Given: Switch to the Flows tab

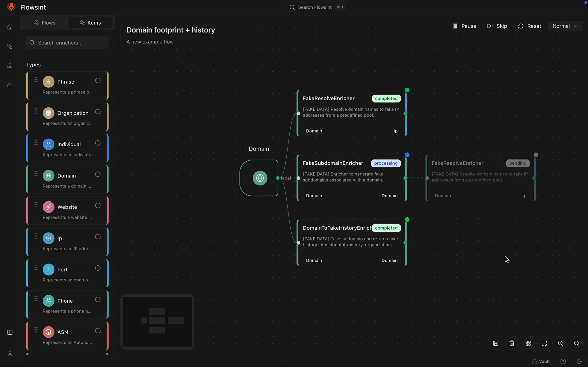Looking at the screenshot, I should pyautogui.click(x=45, y=23).
